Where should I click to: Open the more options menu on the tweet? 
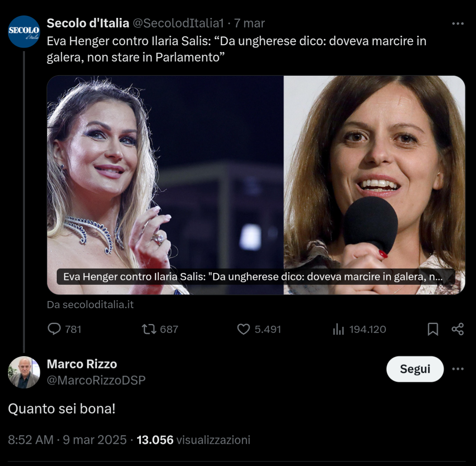[457, 24]
